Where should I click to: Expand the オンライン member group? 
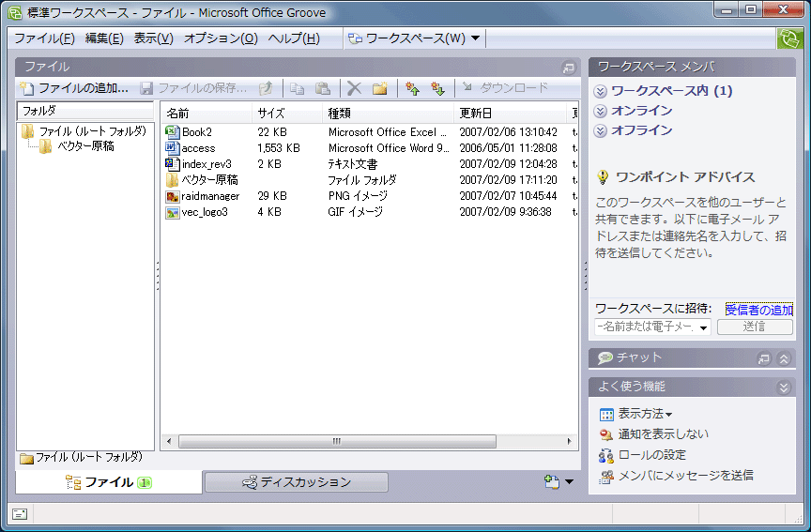(x=601, y=111)
